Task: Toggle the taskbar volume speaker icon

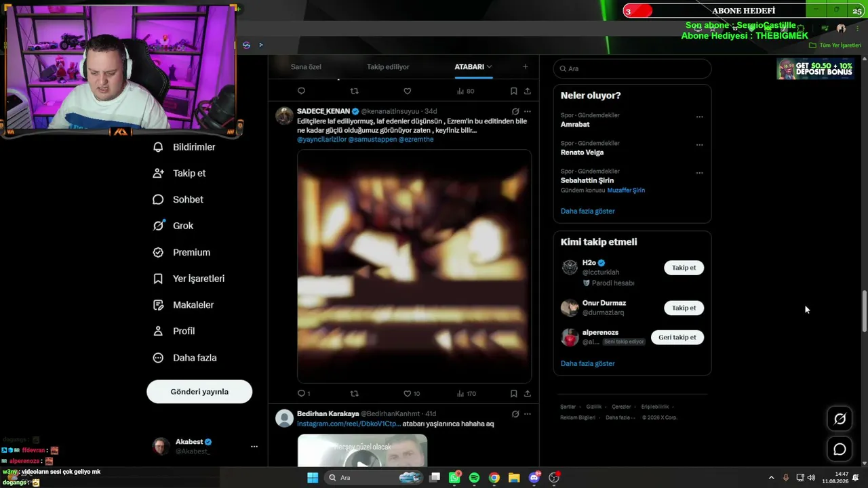Action: pyautogui.click(x=811, y=478)
